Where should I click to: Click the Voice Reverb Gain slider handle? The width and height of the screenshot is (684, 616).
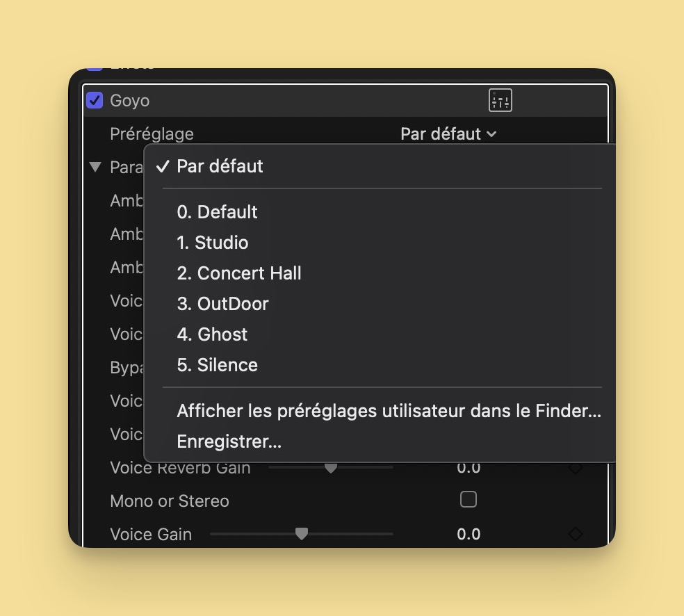click(x=331, y=468)
